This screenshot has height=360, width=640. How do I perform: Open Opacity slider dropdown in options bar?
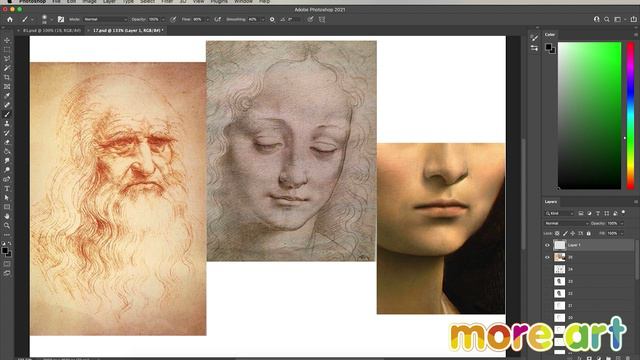click(x=164, y=19)
